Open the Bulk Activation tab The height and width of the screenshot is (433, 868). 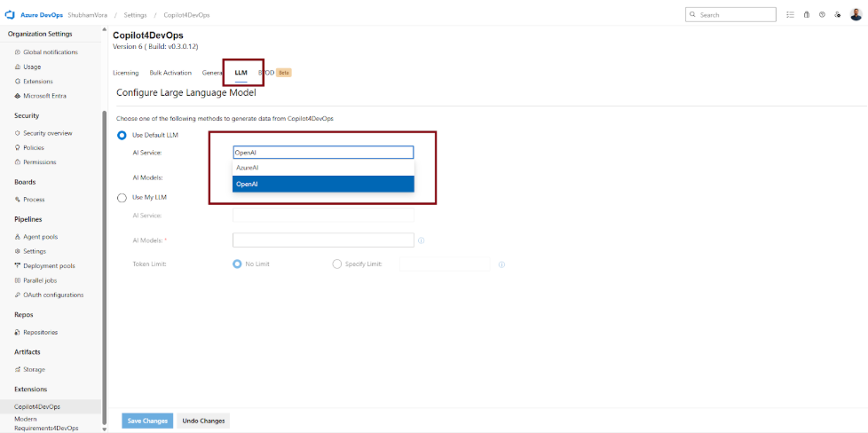(x=170, y=73)
